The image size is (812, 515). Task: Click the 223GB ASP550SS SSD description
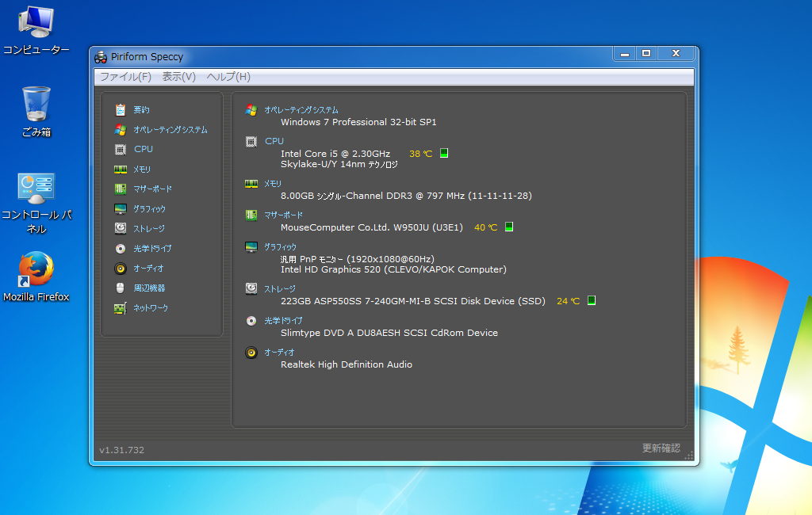coord(412,301)
